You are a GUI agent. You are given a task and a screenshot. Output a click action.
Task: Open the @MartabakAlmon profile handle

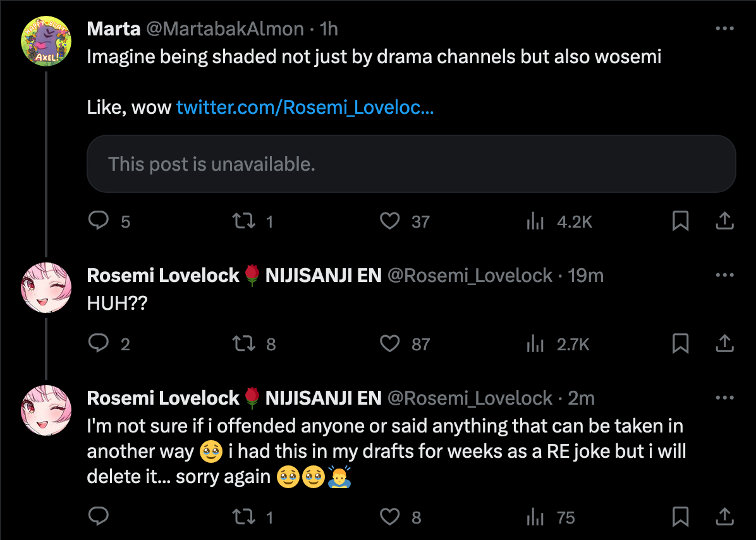[x=225, y=28]
